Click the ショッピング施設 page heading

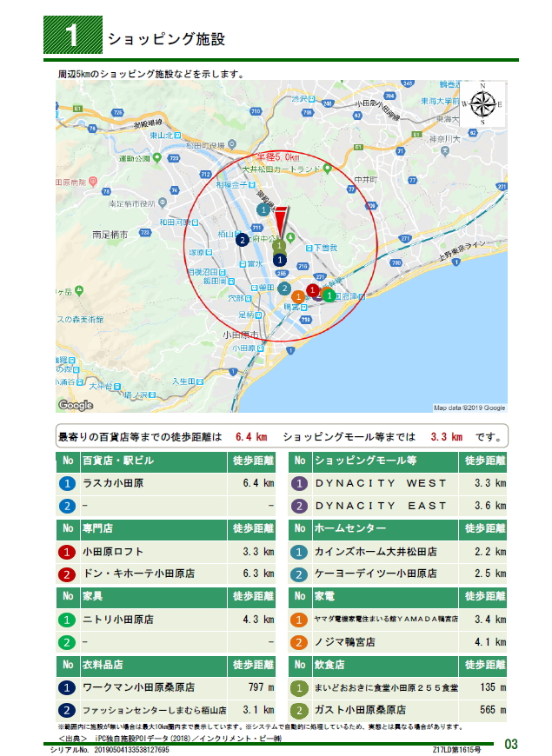166,38
